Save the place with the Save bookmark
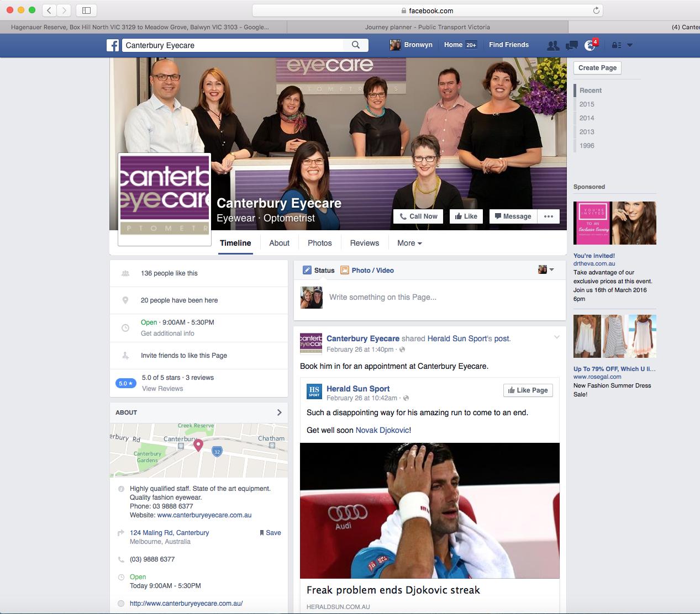 (x=270, y=533)
